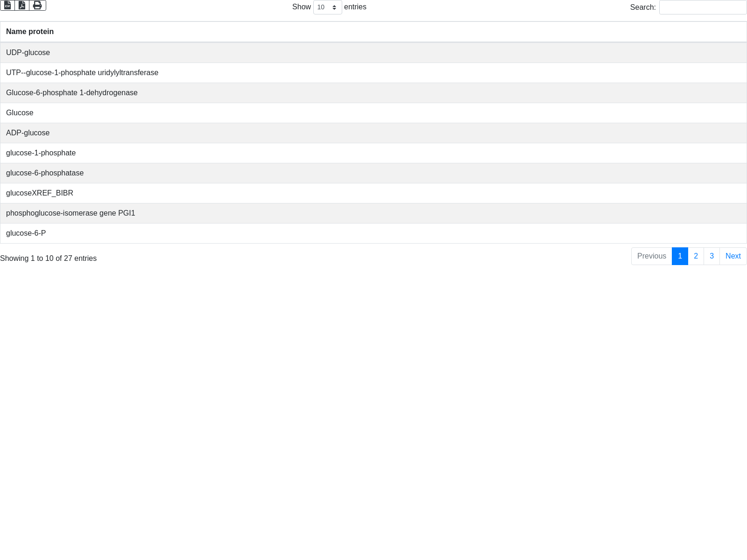Click into the Search input field
This screenshot has width=747, height=560.
click(703, 7)
